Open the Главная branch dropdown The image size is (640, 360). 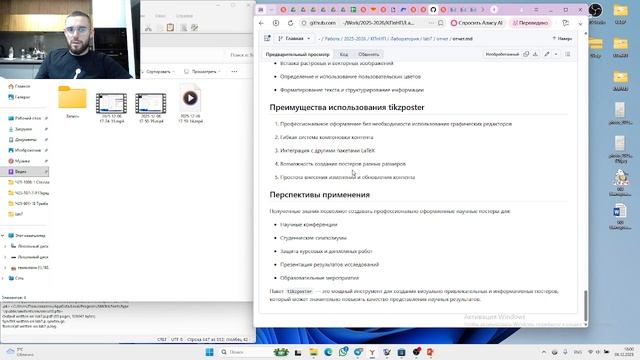pyautogui.click(x=294, y=38)
